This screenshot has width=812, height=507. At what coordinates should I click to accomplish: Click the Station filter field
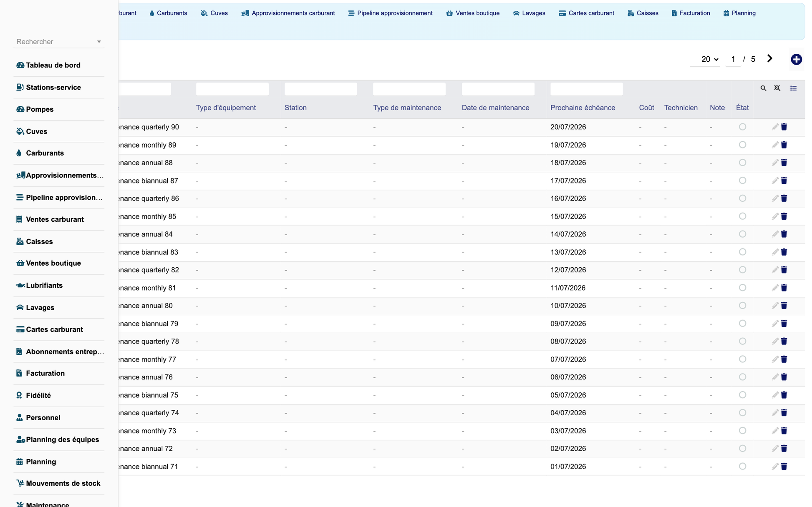[321, 89]
